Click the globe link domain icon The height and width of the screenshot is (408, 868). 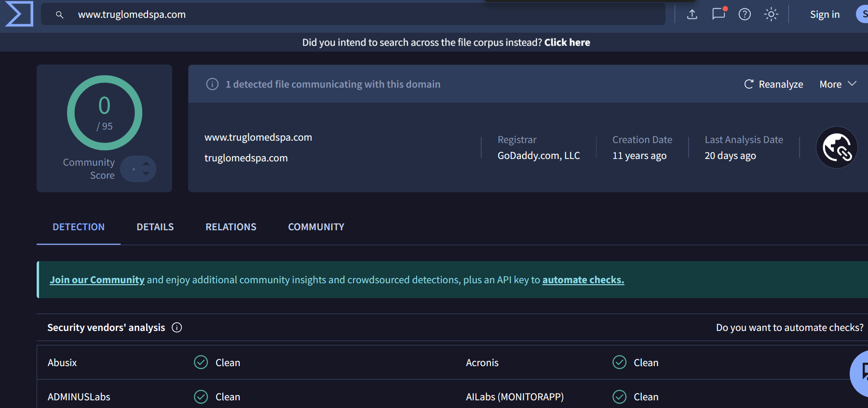pos(836,147)
